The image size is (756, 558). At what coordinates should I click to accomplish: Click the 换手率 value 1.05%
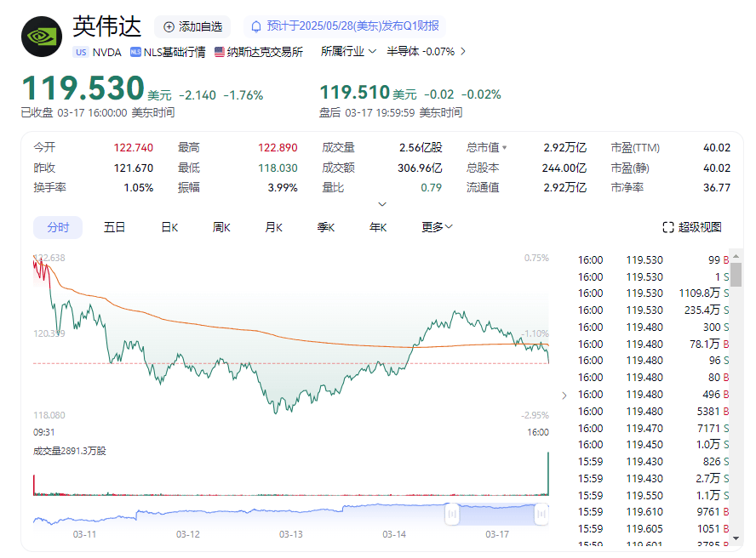[x=139, y=188]
